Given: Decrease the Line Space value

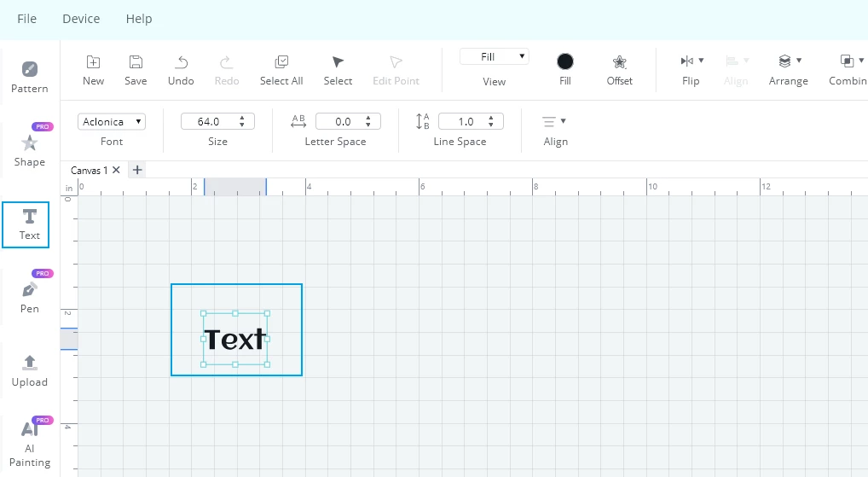Looking at the screenshot, I should [x=491, y=125].
